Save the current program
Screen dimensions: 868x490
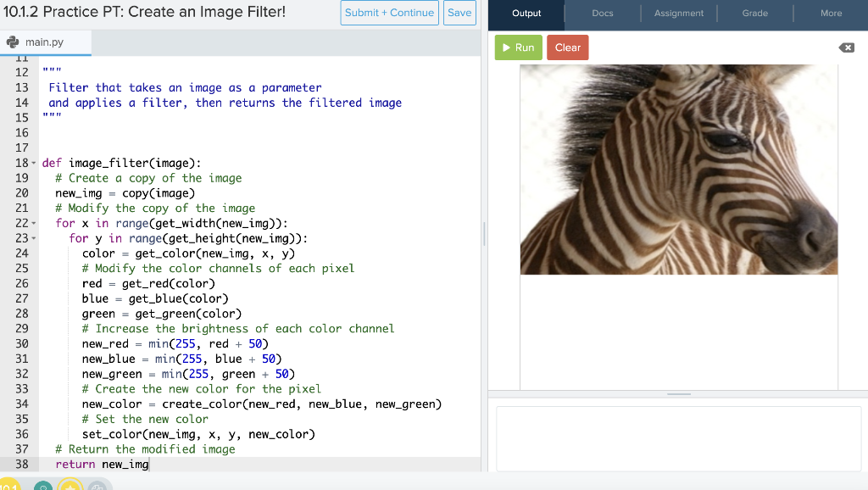click(x=459, y=13)
